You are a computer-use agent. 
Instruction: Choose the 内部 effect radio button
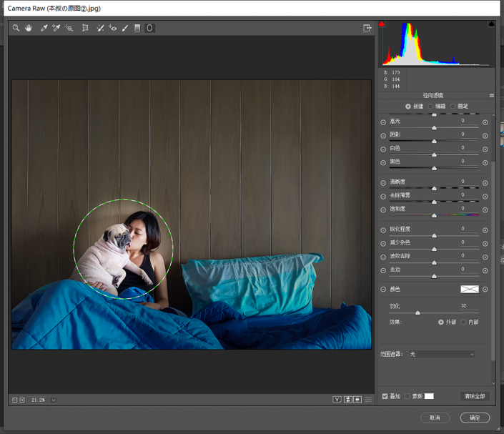(463, 322)
